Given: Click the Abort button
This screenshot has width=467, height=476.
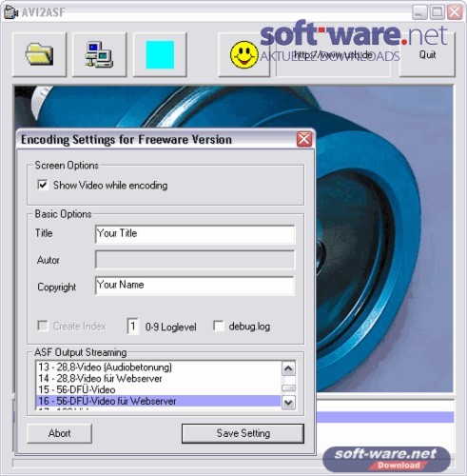Looking at the screenshot, I should pyautogui.click(x=59, y=433).
